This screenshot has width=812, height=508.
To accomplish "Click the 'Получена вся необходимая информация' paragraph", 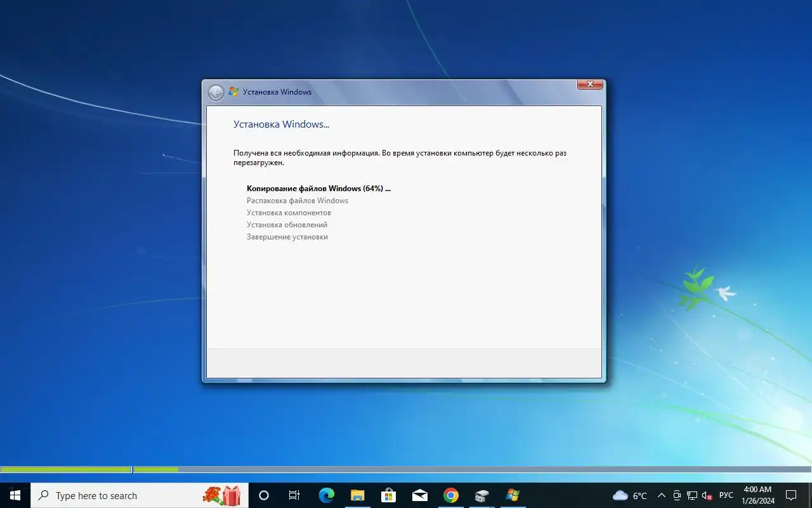I will 400,157.
